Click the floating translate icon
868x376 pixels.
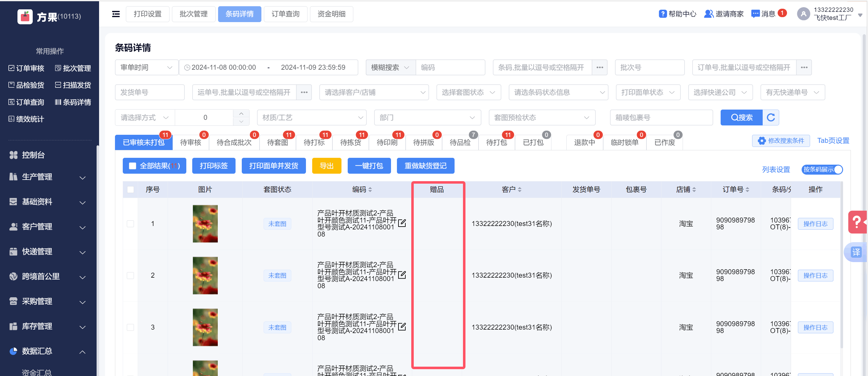(x=856, y=252)
